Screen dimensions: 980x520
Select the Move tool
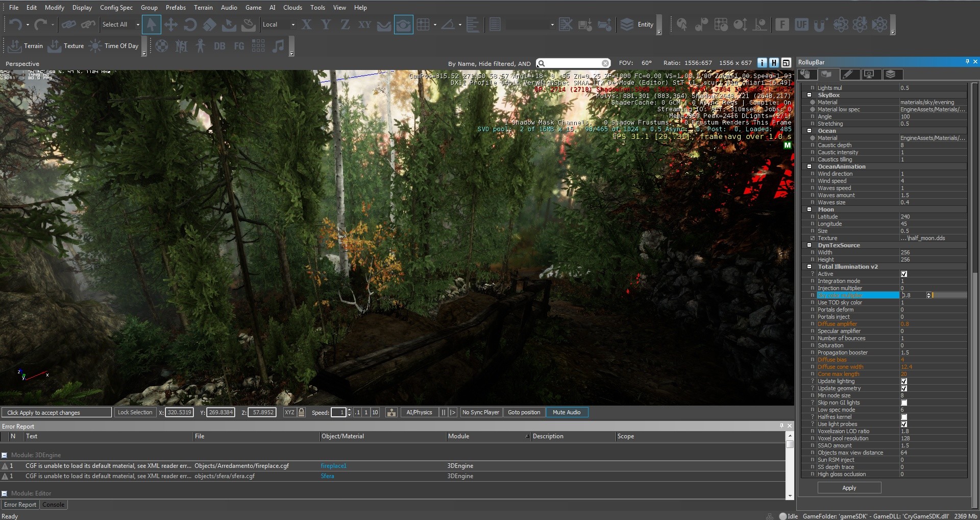[171, 24]
